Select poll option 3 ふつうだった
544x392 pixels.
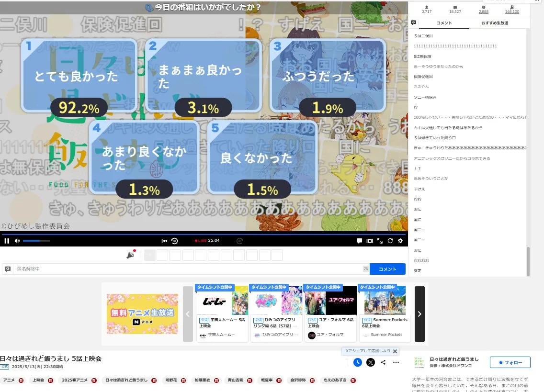pyautogui.click(x=328, y=75)
